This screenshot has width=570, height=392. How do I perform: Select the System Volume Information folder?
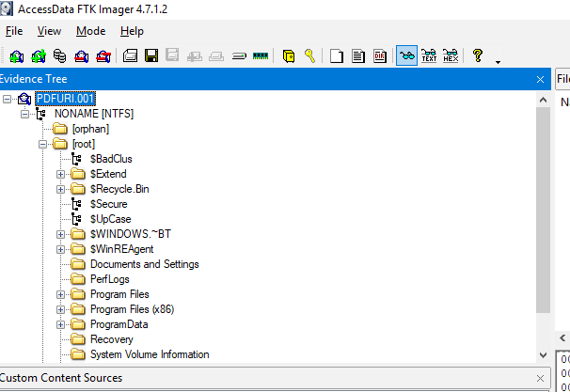pos(150,354)
